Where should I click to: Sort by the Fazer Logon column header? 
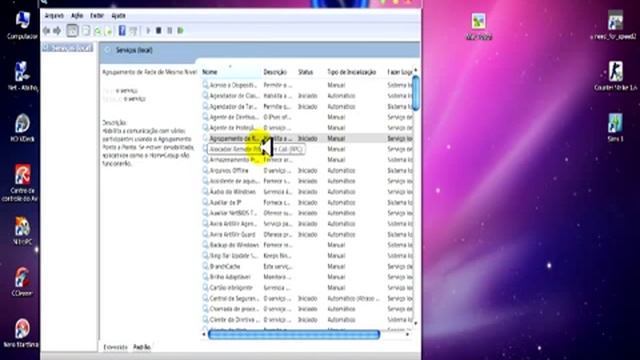(399, 72)
